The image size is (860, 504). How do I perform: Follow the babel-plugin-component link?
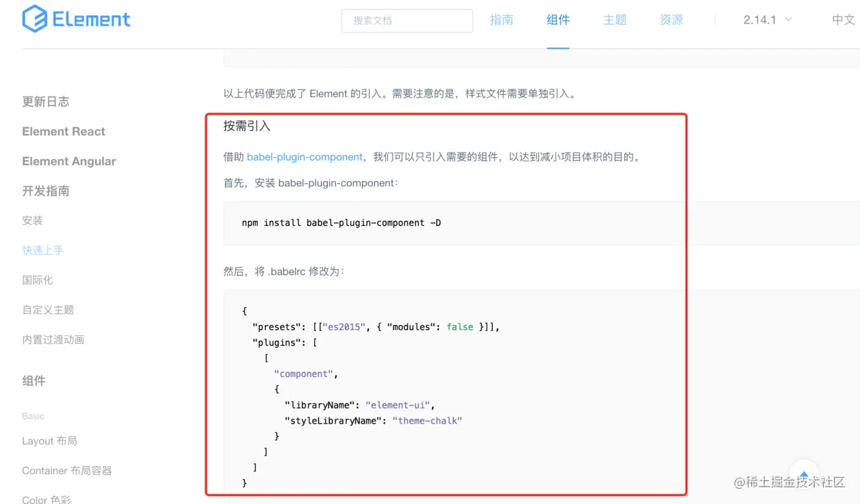pyautogui.click(x=304, y=157)
